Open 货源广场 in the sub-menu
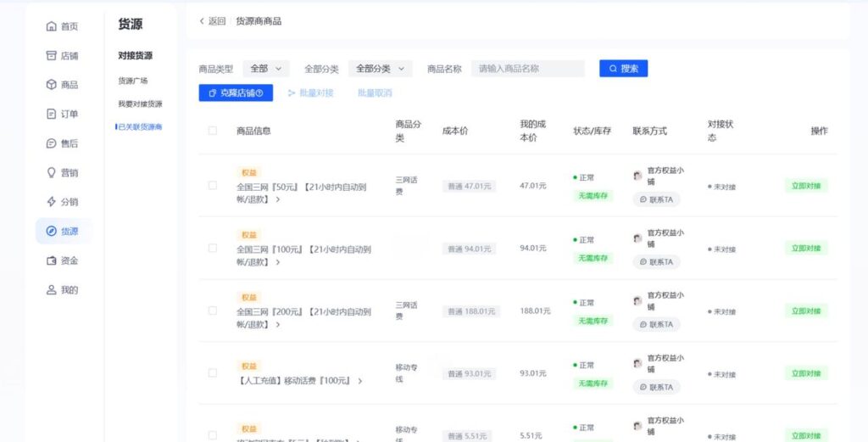 pos(133,81)
